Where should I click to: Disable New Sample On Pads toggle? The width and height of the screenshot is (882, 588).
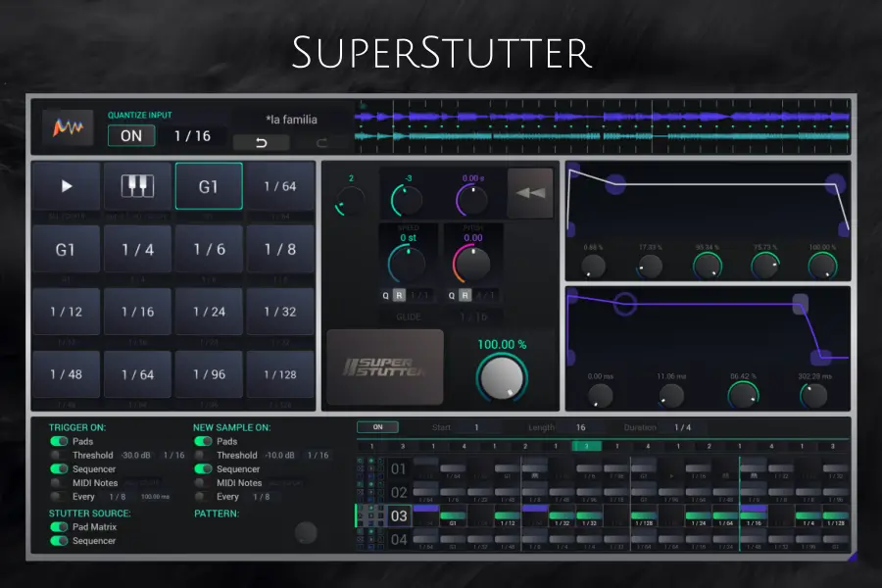pyautogui.click(x=203, y=441)
